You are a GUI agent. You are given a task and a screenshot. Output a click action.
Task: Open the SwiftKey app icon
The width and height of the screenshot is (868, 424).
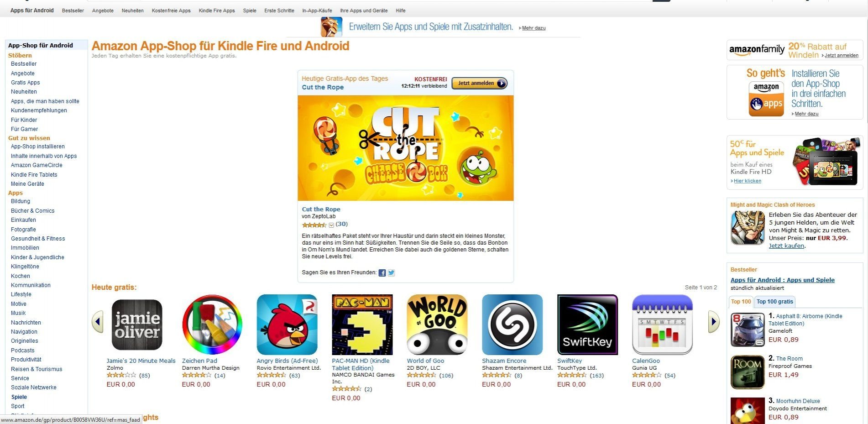(x=587, y=325)
